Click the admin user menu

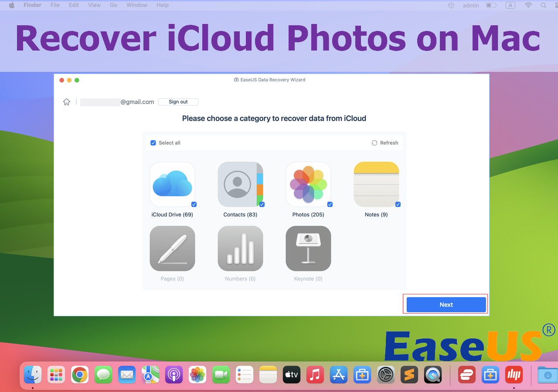tap(471, 5)
